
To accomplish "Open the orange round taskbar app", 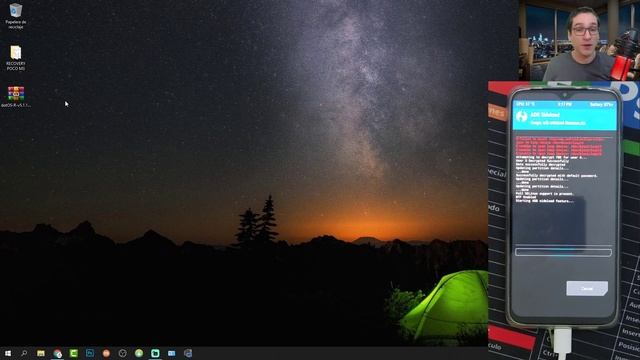I will (106, 353).
